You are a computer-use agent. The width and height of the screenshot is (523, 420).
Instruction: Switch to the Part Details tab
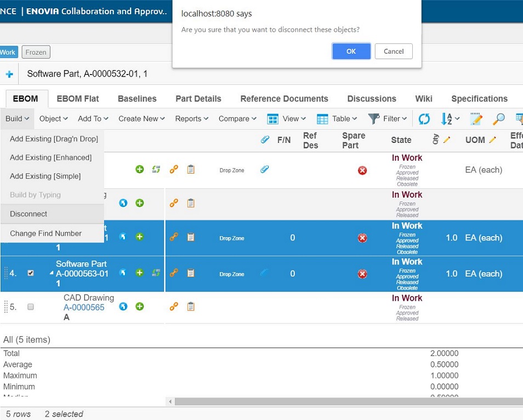[x=198, y=99]
